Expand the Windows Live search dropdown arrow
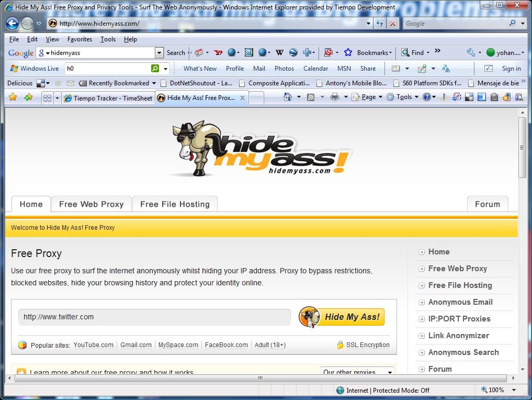 click(x=166, y=69)
